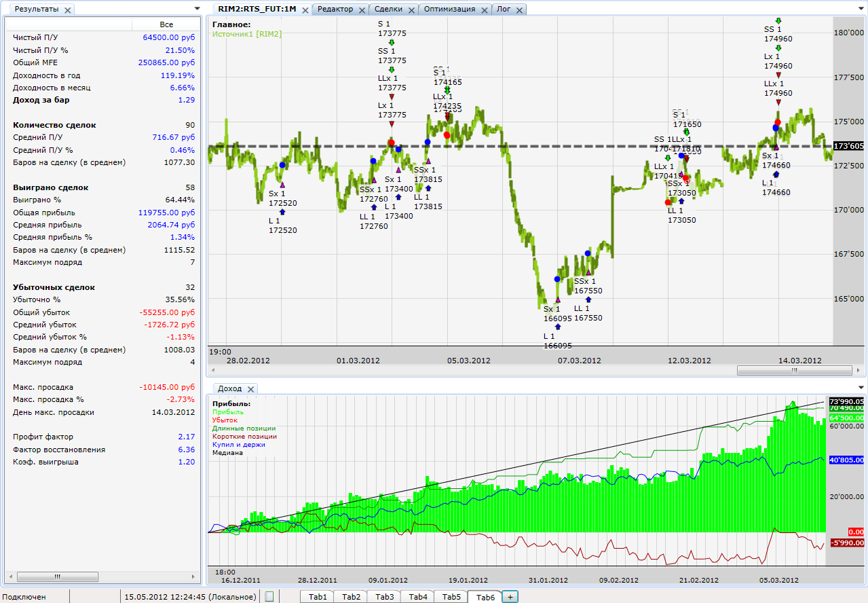Close the Оптимизация tab
The image size is (868, 603).
pos(485,10)
